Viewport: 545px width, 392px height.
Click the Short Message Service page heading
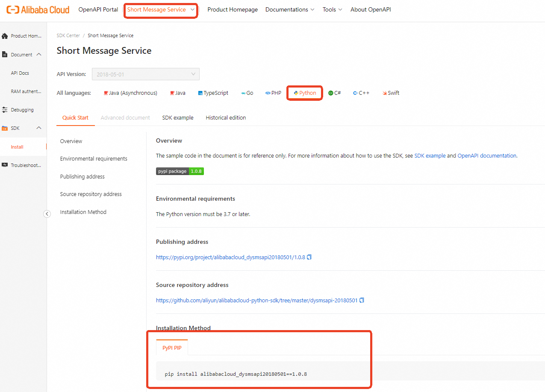coord(104,51)
